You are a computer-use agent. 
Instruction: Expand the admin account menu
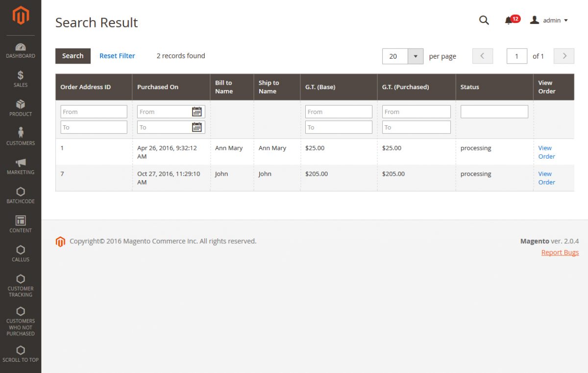point(549,21)
